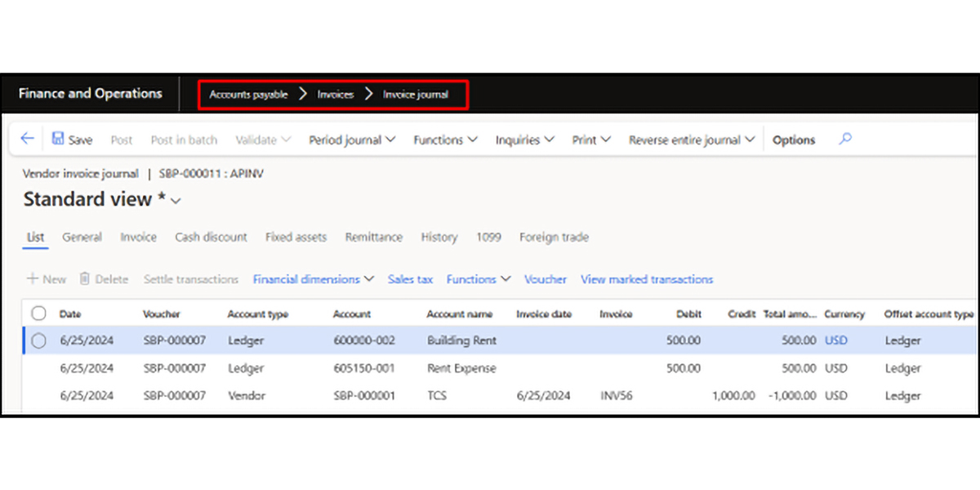980x490 pixels.
Task: Expand the Period journal dropdown
Action: point(352,140)
